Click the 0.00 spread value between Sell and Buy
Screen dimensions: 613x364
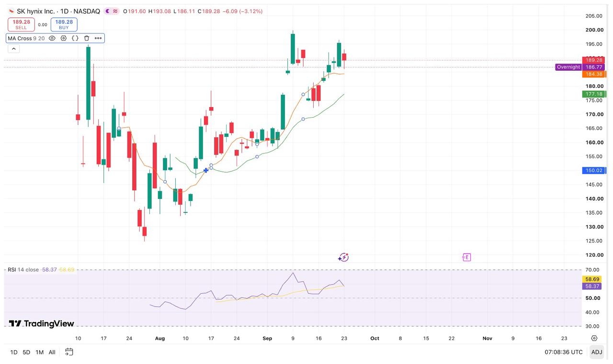click(x=43, y=25)
